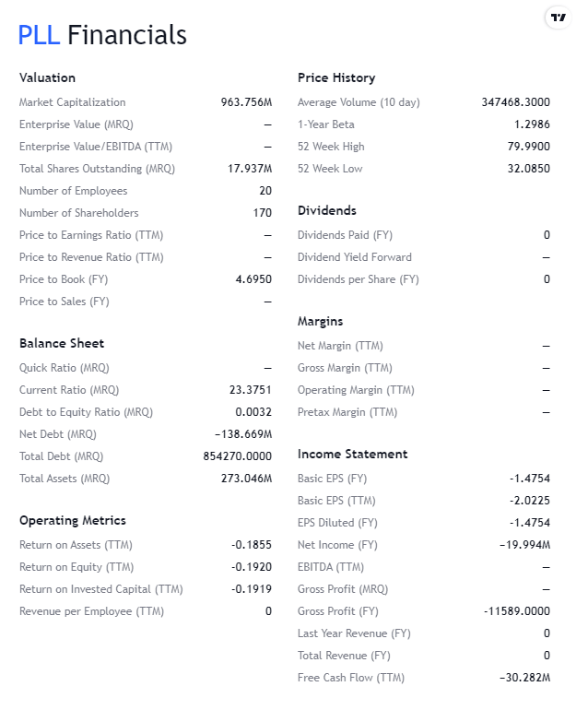
Task: Click the Balance Sheet section heading
Action: (62, 343)
